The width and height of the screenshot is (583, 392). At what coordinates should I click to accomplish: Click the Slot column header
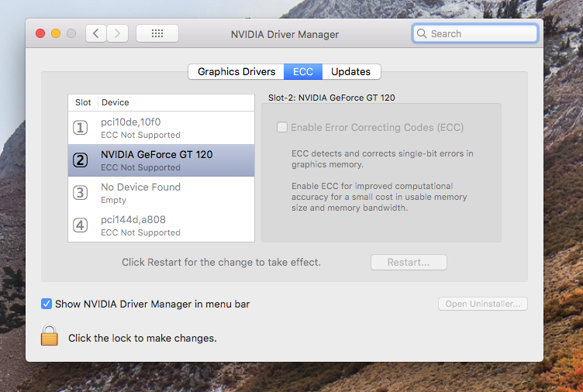(83, 102)
